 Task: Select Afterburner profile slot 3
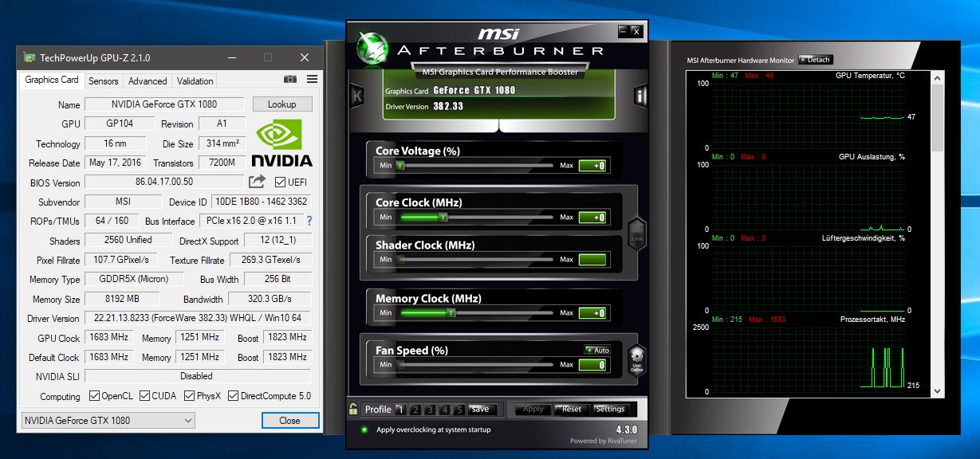pyautogui.click(x=429, y=410)
